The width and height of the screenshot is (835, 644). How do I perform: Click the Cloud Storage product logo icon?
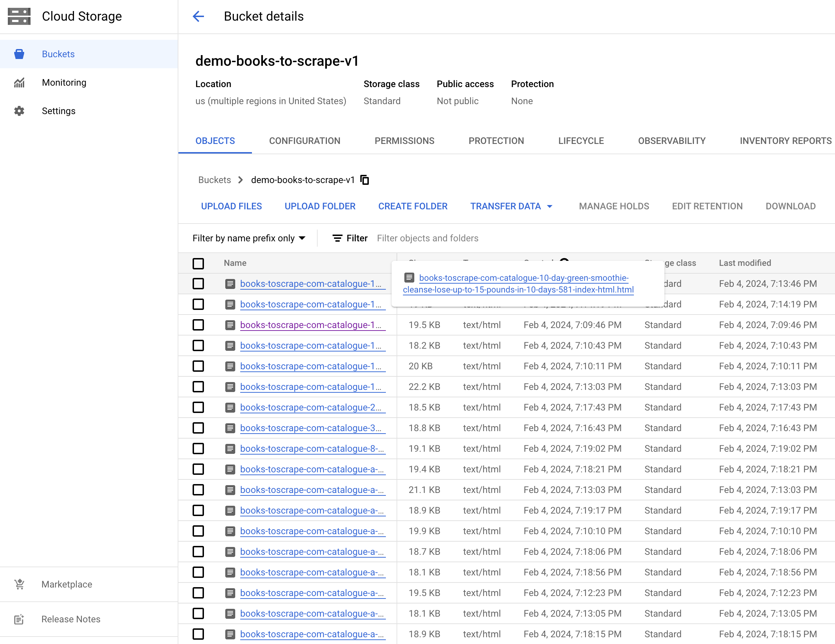coord(19,16)
